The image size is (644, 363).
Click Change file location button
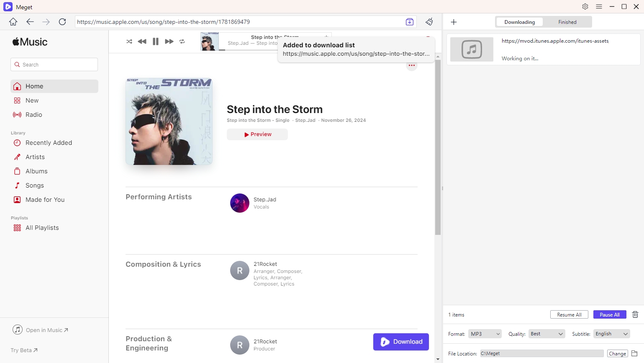617,354
